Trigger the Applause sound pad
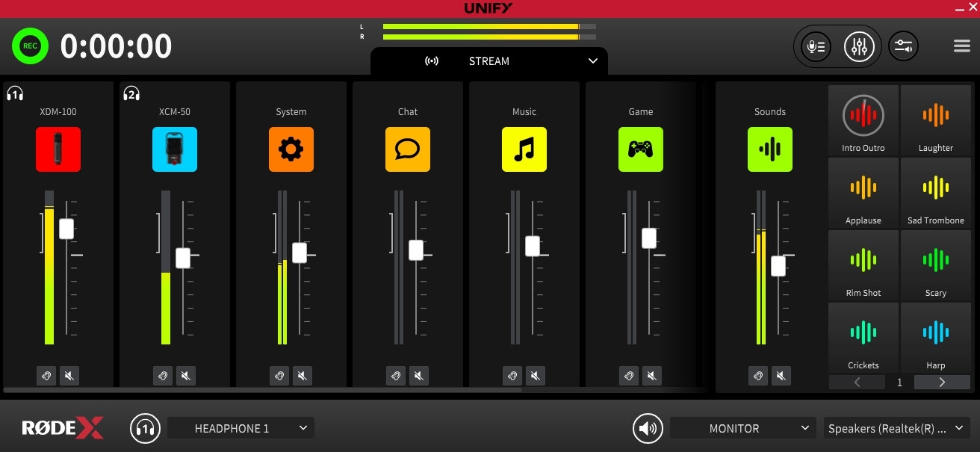 [863, 192]
